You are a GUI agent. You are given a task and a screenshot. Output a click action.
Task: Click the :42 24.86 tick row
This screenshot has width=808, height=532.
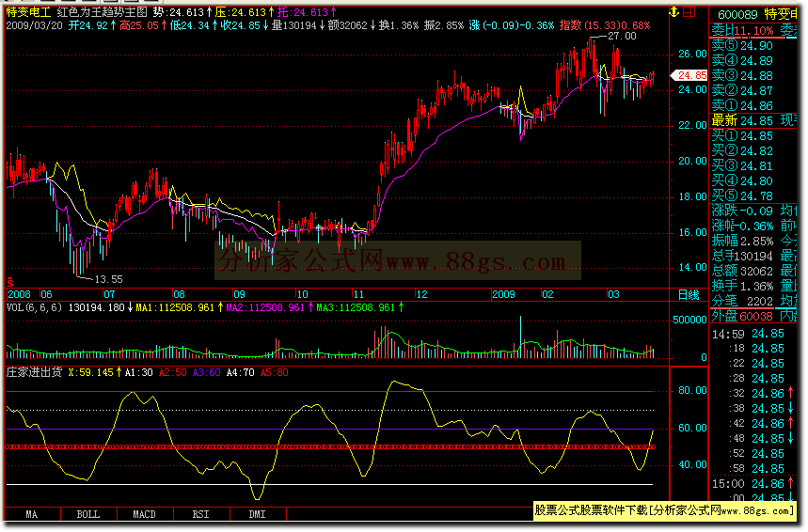click(762, 424)
